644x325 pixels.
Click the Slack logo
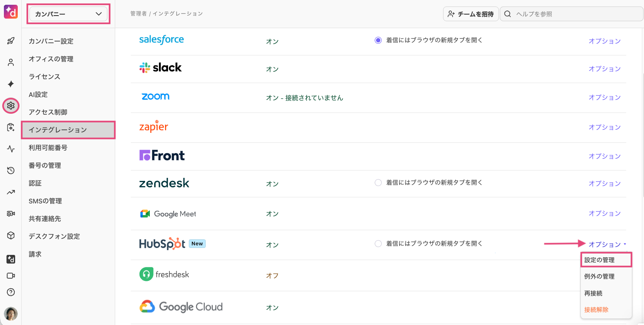pos(160,68)
